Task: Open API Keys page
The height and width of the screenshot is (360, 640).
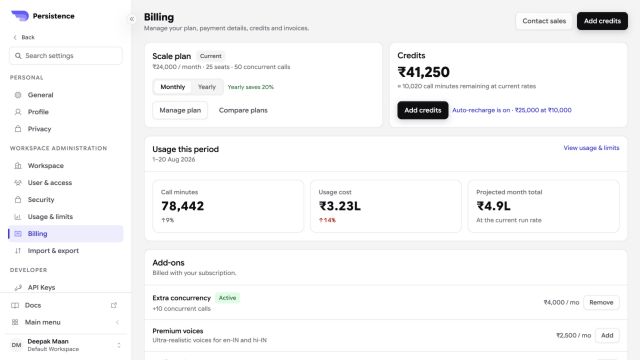Action: tap(66, 287)
